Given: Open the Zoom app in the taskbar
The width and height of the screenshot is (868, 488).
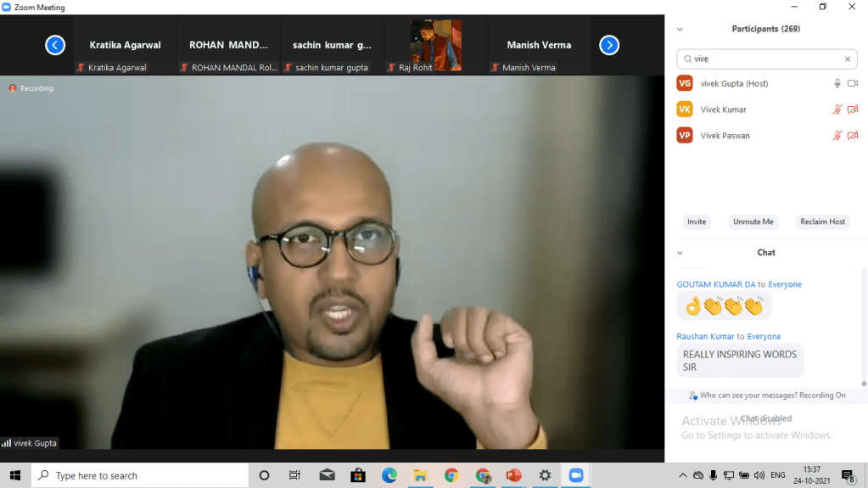Looking at the screenshot, I should pyautogui.click(x=576, y=475).
